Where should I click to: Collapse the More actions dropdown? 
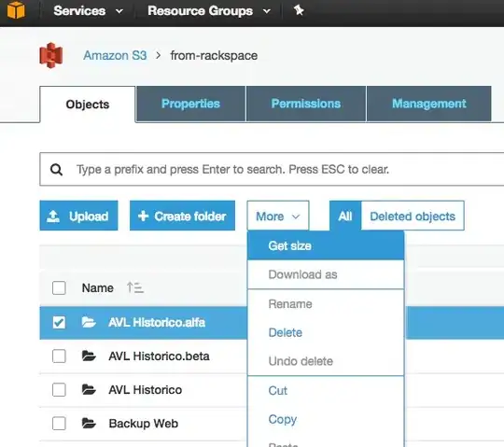(x=278, y=216)
